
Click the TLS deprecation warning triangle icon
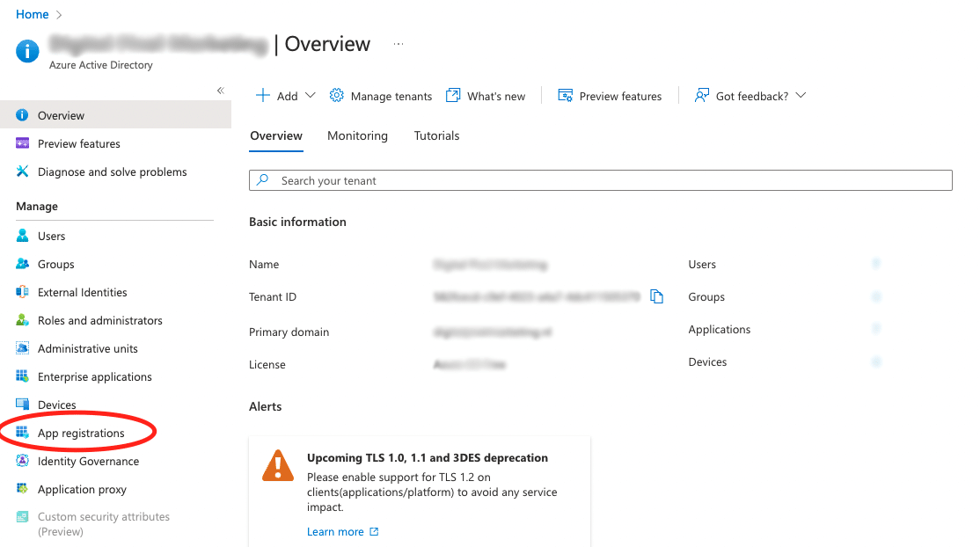coord(277,466)
